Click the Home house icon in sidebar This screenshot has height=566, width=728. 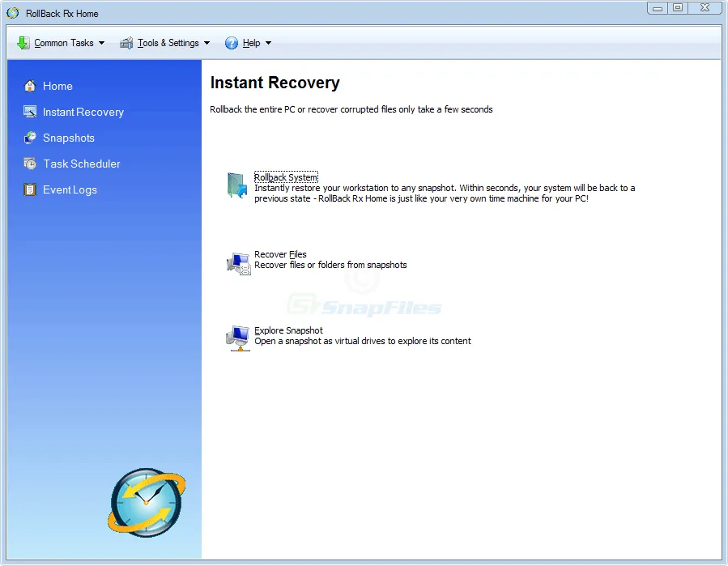tap(30, 86)
